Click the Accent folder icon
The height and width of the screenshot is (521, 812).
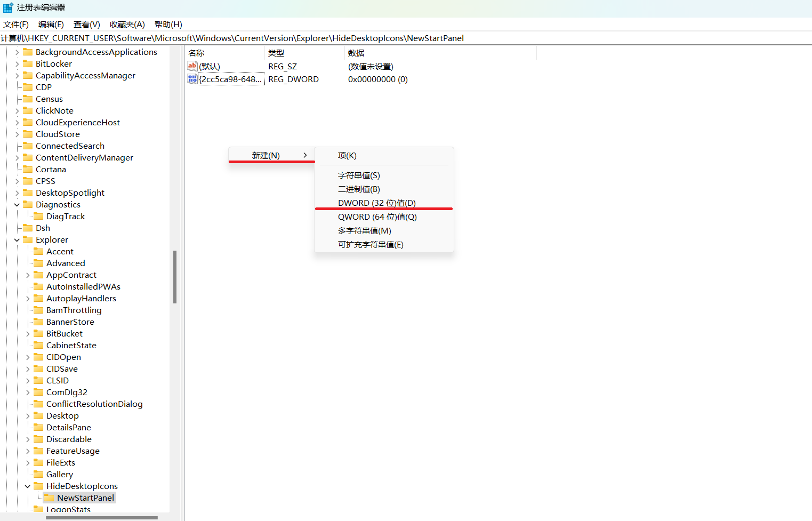tap(39, 251)
